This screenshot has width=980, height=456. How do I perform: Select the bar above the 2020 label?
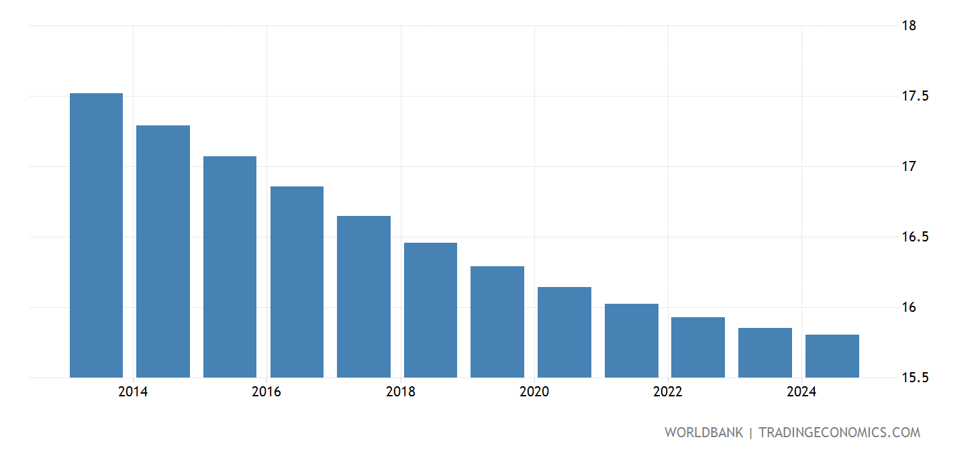563,332
